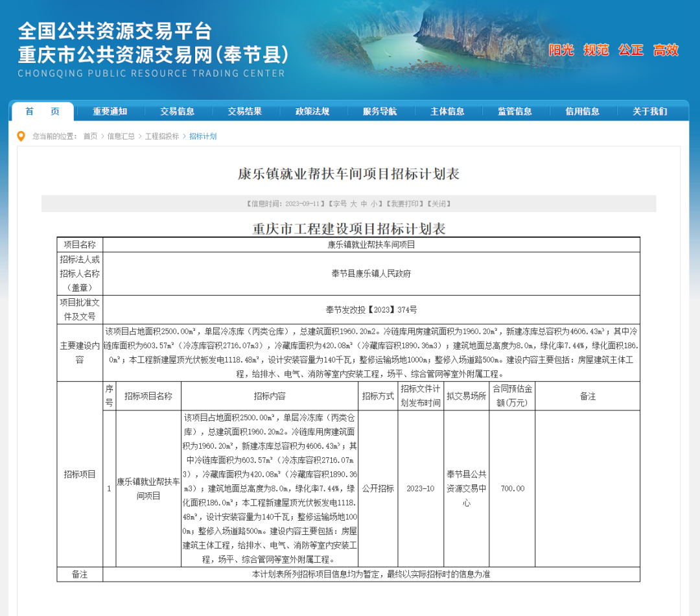Open the 关于我们 menu

(650, 112)
